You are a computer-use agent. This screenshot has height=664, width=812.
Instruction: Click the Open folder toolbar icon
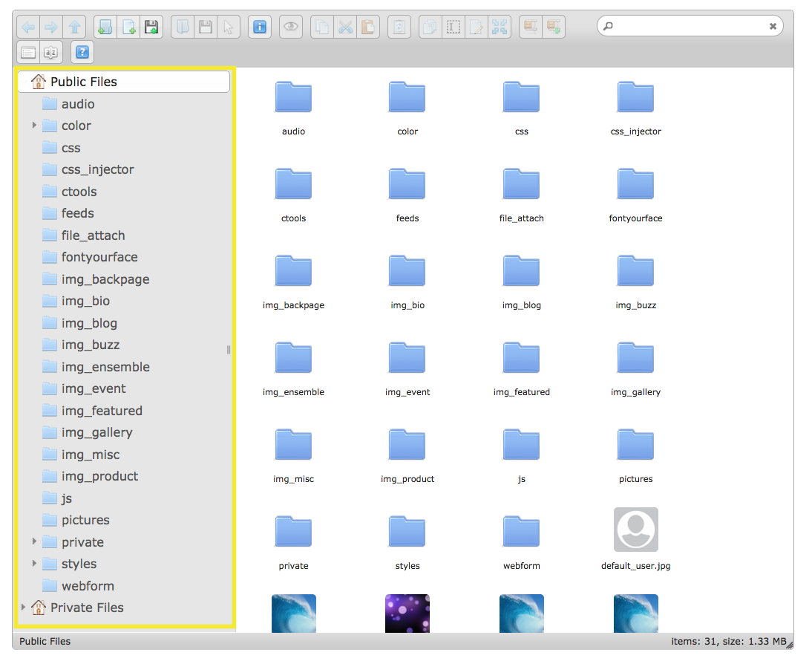click(183, 27)
